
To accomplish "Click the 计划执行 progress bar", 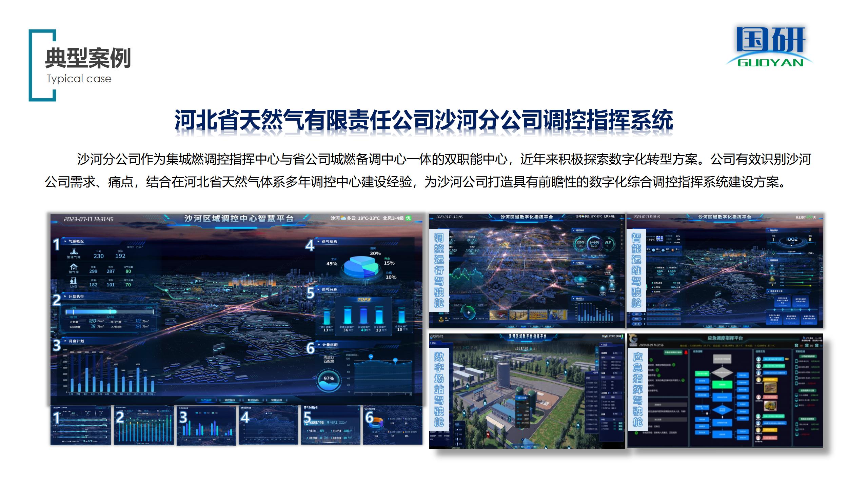I will (110, 312).
